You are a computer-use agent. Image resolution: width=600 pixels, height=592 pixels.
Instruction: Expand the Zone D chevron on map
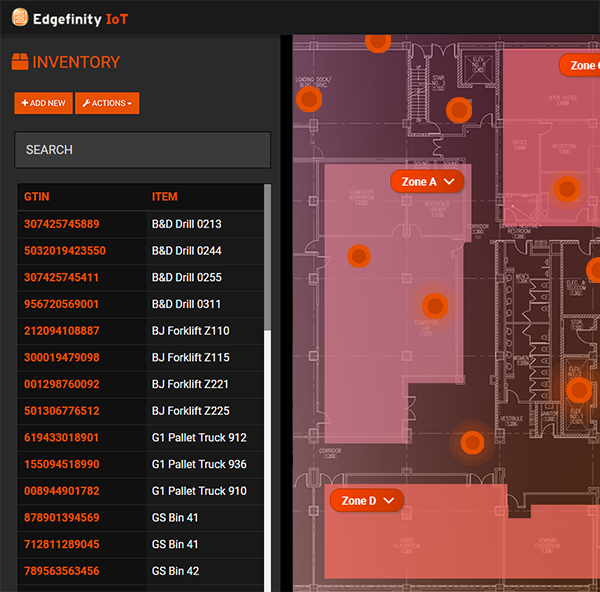pos(388,501)
